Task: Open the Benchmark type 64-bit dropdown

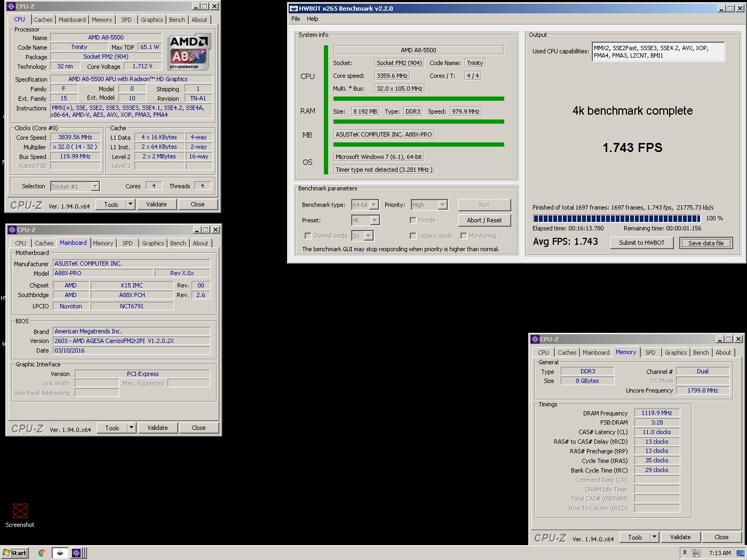Action: click(374, 205)
